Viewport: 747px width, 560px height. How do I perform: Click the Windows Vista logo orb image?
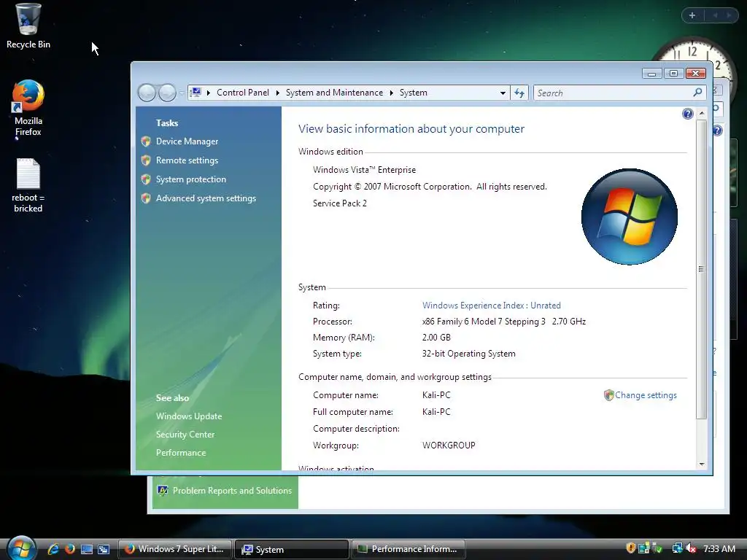(x=630, y=217)
